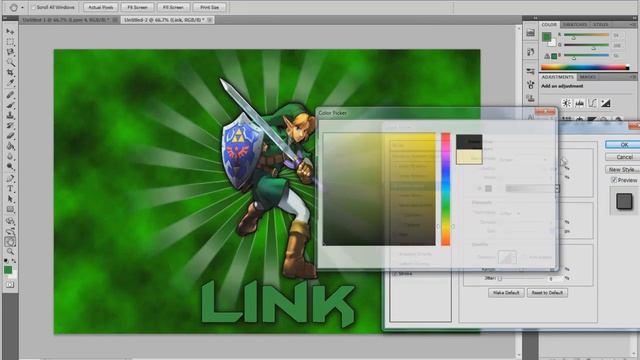Click the Fit Screen button
Image resolution: width=640 pixels, height=360 pixels.
click(x=138, y=7)
